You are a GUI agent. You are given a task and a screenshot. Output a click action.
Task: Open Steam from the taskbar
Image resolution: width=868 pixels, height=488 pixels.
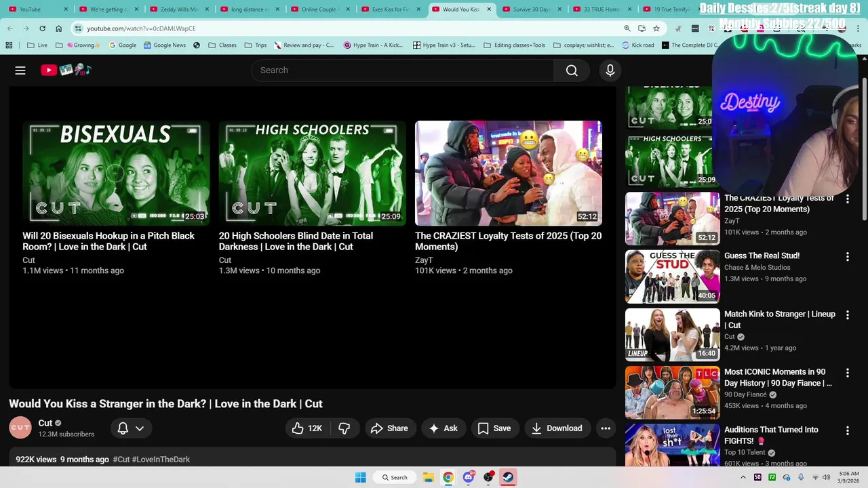pyautogui.click(x=508, y=477)
